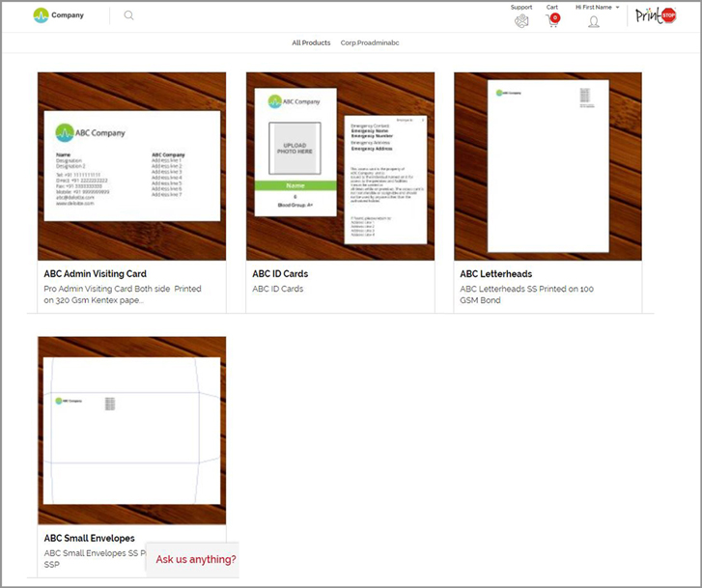The width and height of the screenshot is (702, 588).
Task: Expand the Hi First Name dropdown
Action: click(597, 7)
